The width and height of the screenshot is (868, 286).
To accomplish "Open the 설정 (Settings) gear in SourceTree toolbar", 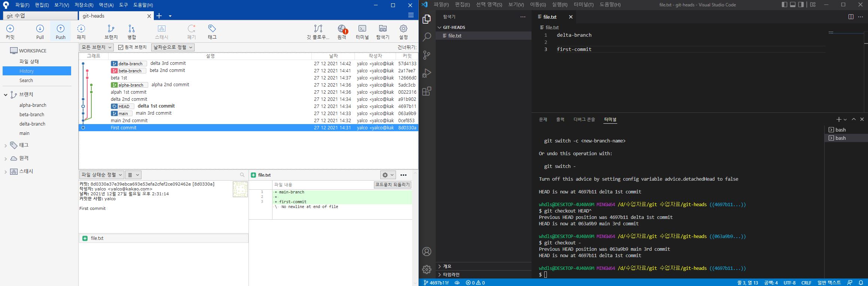I will (403, 32).
